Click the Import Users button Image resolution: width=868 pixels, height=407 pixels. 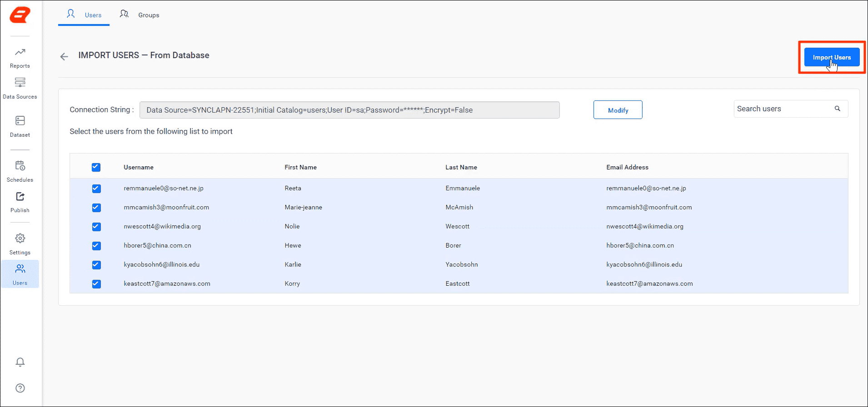coord(832,57)
